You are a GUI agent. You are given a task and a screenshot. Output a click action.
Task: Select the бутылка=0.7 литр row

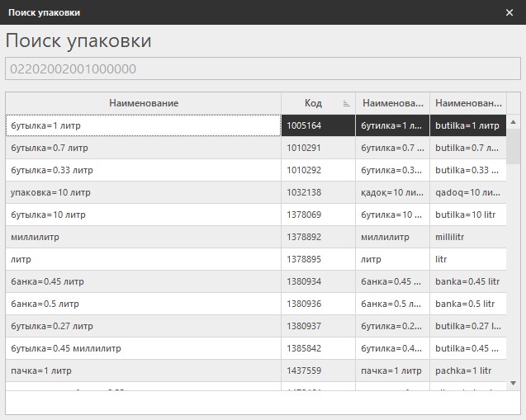coord(144,149)
